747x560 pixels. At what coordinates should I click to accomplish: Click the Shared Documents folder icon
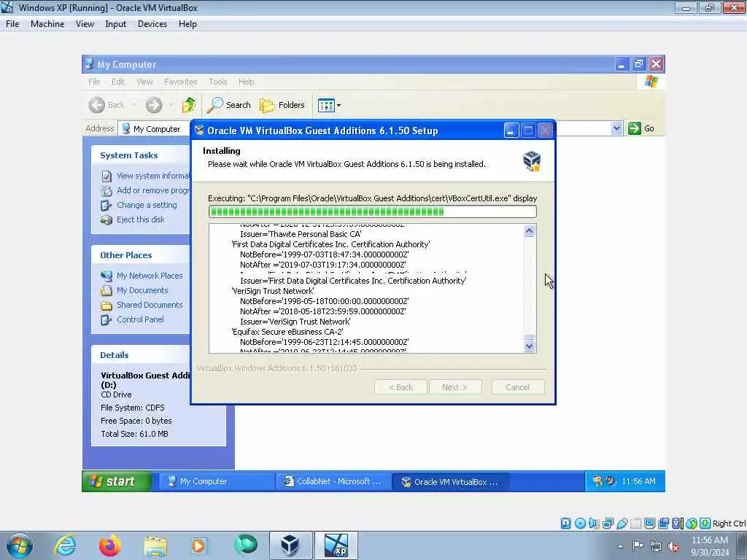[107, 306]
